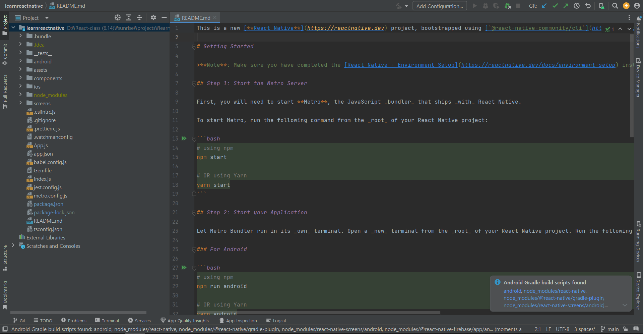The height and width of the screenshot is (334, 644).
Task: Click Git Update Project blue arrow
Action: pos(544,6)
